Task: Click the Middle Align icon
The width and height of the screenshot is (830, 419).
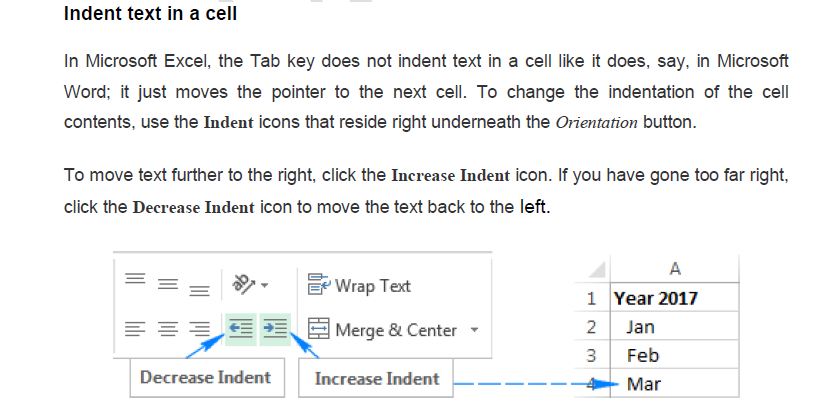Action: [x=167, y=285]
